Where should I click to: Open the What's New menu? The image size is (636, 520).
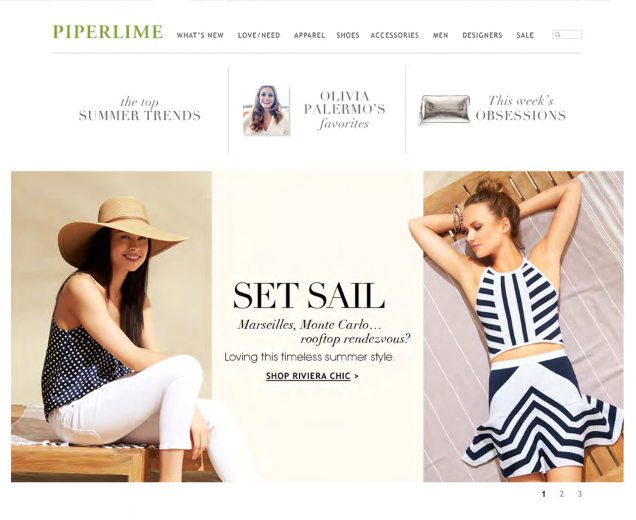200,35
